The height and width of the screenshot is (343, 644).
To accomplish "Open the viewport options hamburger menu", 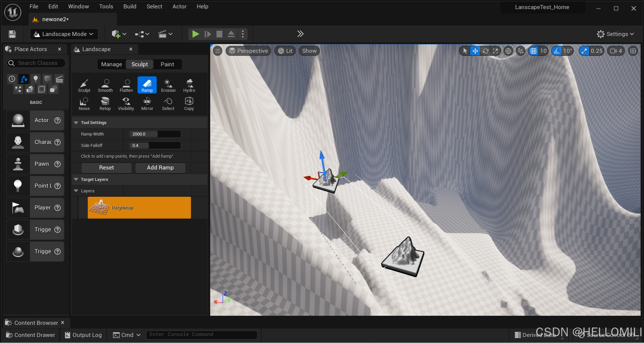I will click(218, 51).
